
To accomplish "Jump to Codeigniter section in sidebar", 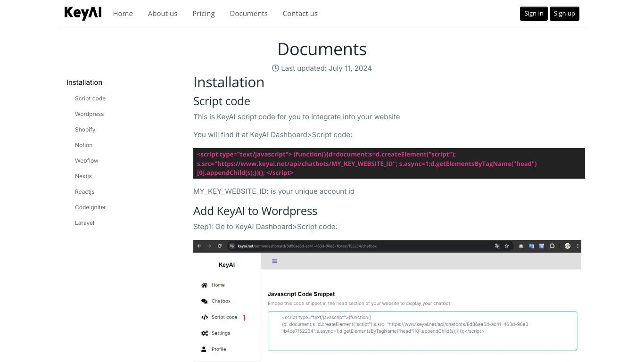I will click(x=90, y=207).
